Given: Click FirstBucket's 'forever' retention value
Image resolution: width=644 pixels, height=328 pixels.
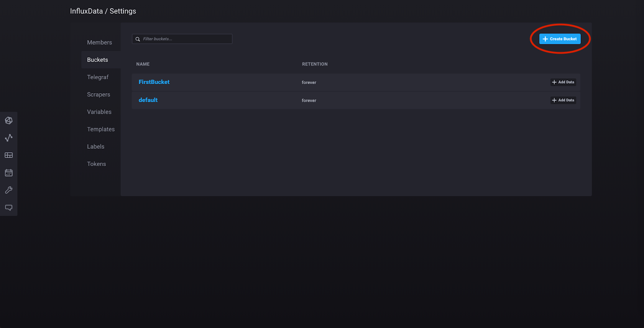Looking at the screenshot, I should [x=309, y=82].
